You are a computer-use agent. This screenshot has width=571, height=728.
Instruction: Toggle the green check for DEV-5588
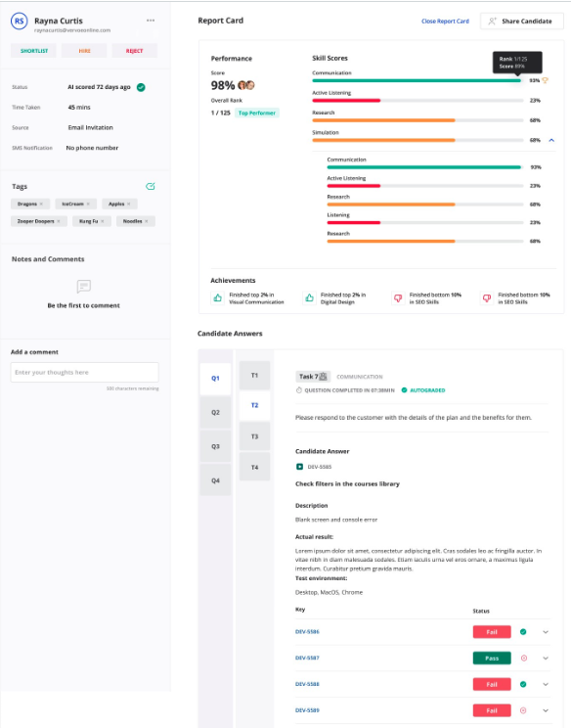pos(523,684)
